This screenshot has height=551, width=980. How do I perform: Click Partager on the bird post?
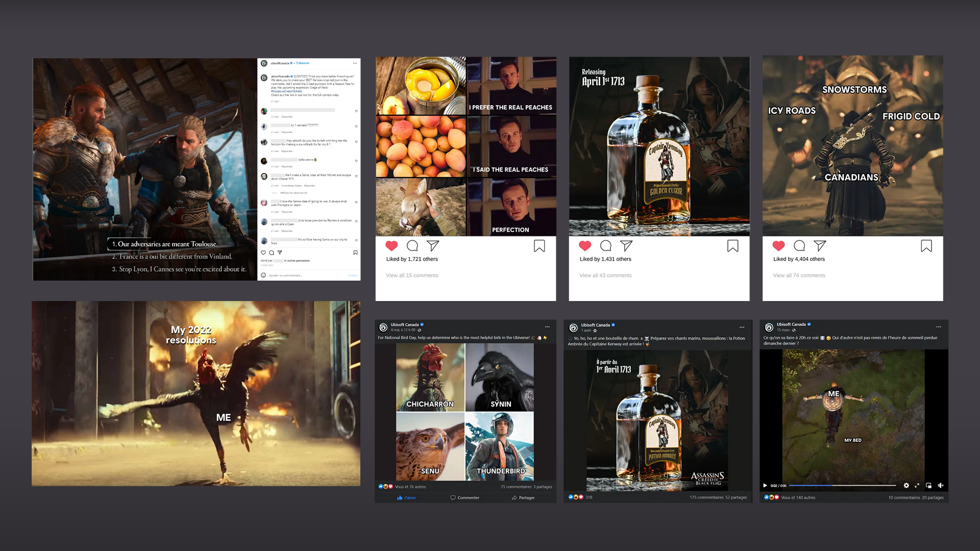[523, 498]
